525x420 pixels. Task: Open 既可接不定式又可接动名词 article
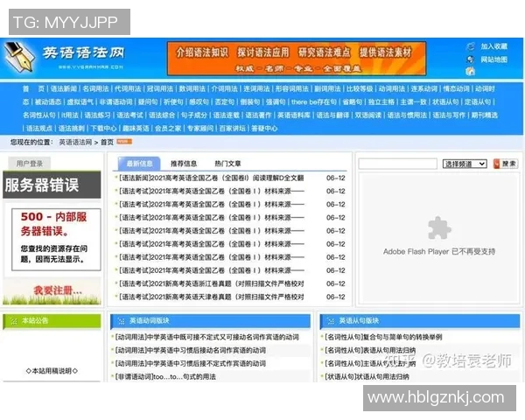[x=206, y=337]
